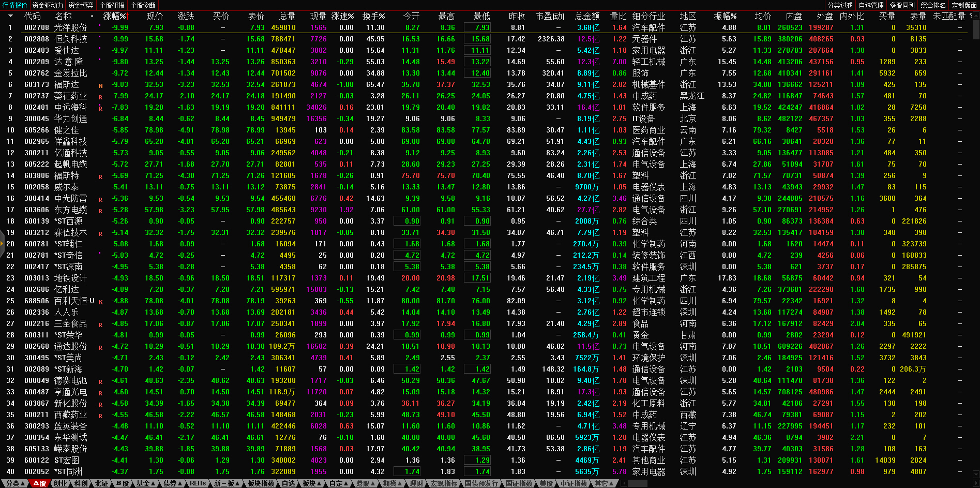Click the R marker beside 西藏药业
The height and width of the screenshot is (488, 980).
click(100, 416)
